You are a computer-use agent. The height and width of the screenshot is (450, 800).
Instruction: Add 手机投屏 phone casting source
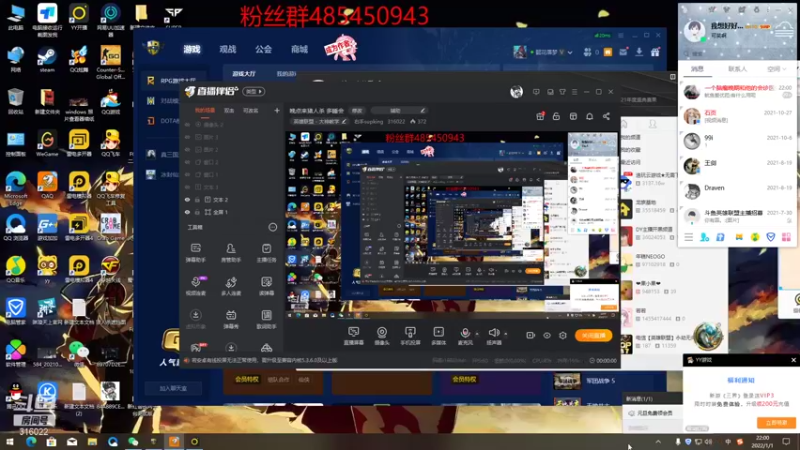(x=410, y=336)
